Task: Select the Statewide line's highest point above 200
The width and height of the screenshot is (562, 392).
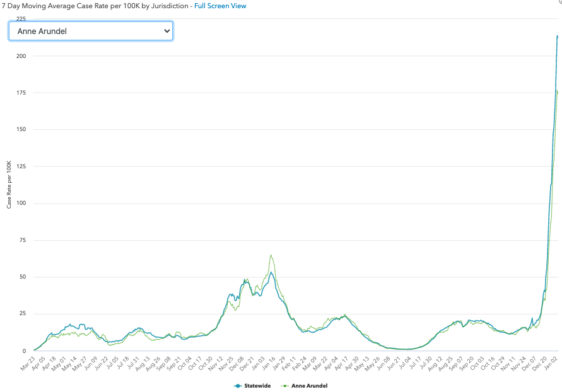Action: click(x=557, y=37)
